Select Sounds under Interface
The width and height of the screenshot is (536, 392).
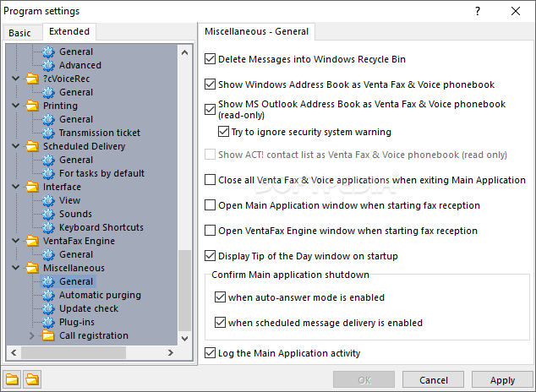(x=75, y=214)
